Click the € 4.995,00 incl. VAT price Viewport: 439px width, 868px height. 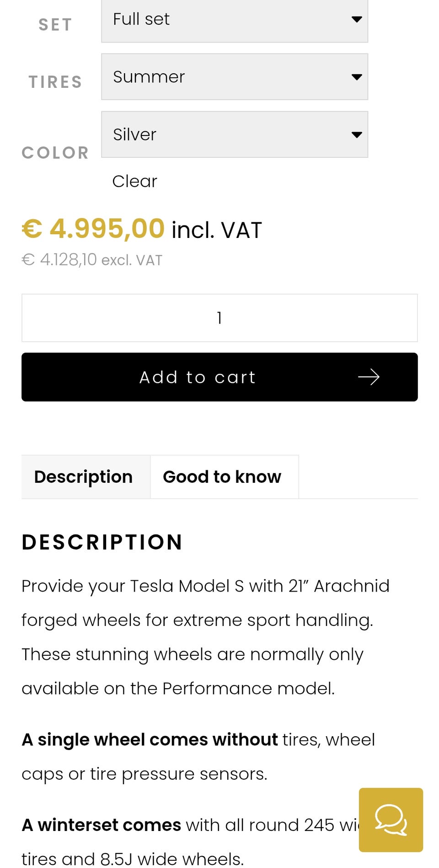pyautogui.click(x=142, y=229)
